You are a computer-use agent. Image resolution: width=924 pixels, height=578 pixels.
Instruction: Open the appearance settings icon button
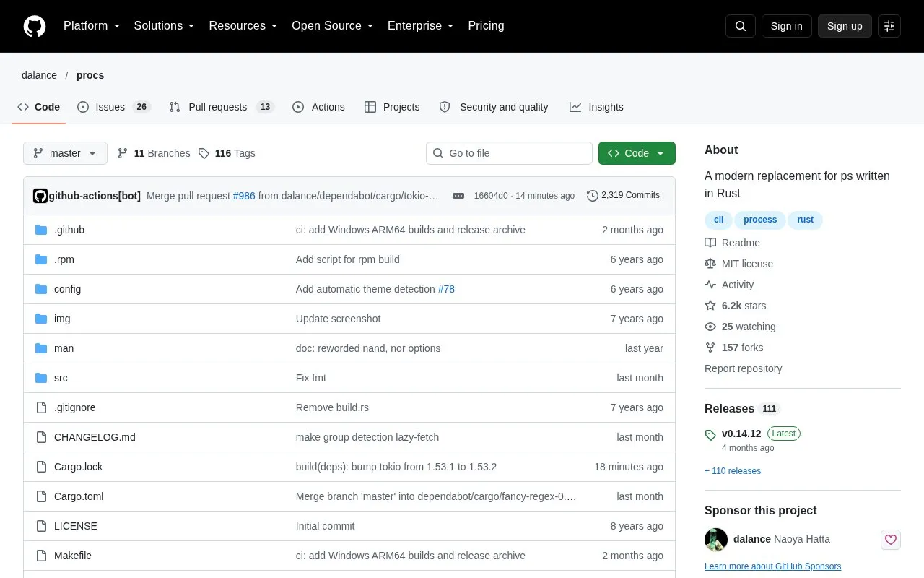click(x=889, y=26)
